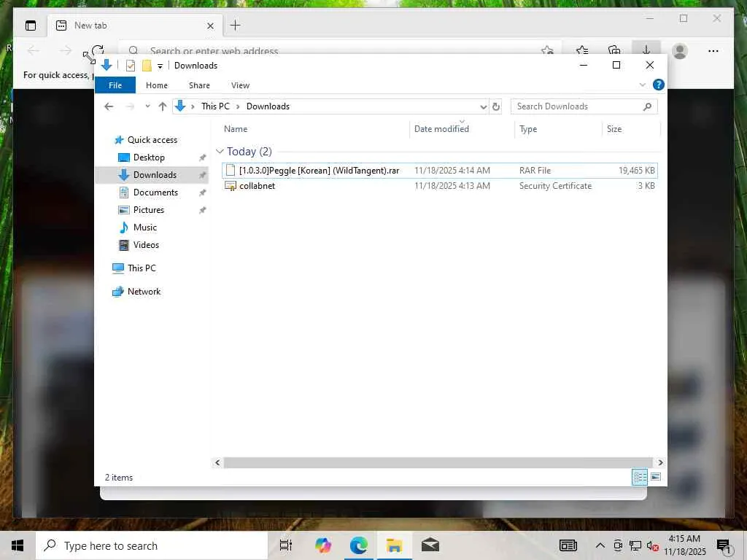Switch to Details view layout
The height and width of the screenshot is (560, 747).
(x=639, y=477)
